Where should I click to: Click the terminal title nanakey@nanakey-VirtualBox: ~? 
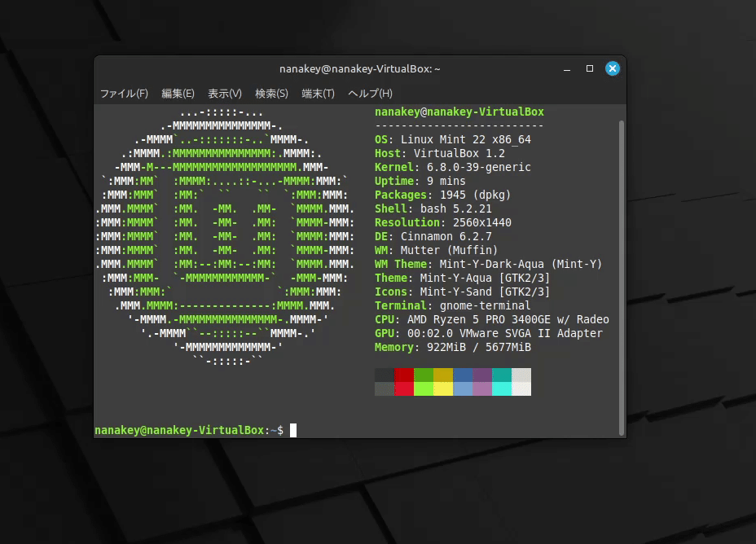(360, 69)
